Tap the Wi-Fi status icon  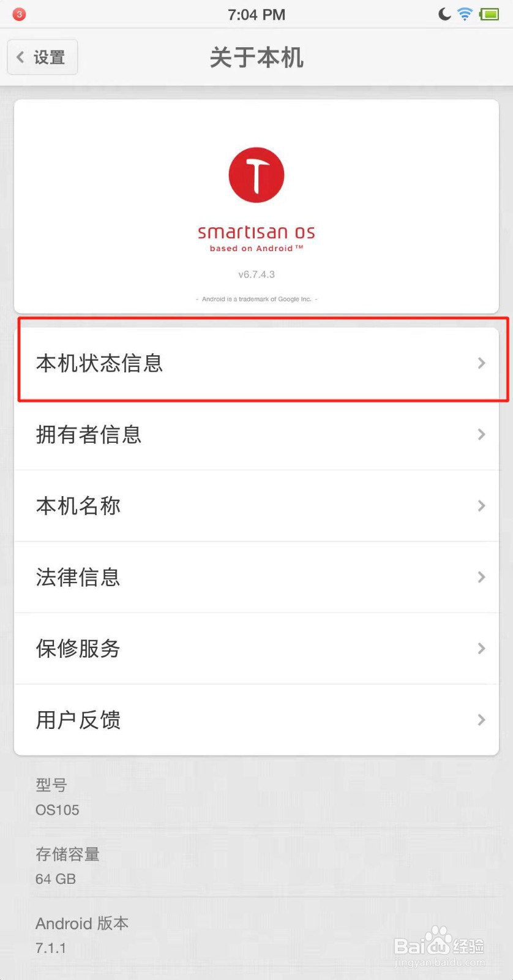coord(465,14)
